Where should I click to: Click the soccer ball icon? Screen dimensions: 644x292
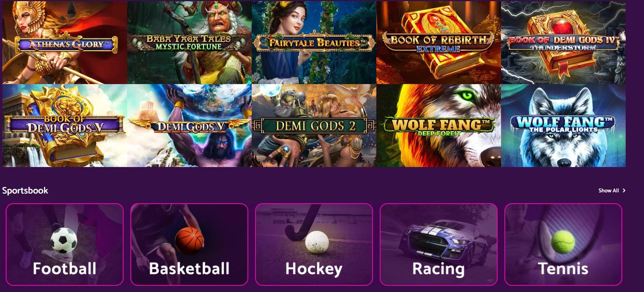(64, 240)
